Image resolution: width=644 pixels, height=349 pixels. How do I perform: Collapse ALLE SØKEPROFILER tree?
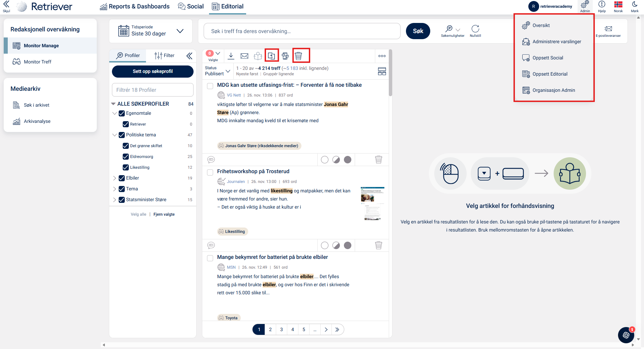tap(113, 104)
